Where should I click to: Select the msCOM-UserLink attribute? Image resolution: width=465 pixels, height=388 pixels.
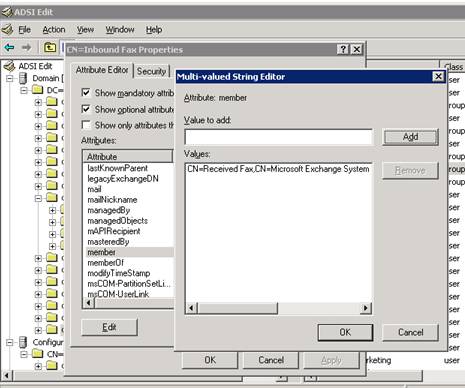point(118,294)
